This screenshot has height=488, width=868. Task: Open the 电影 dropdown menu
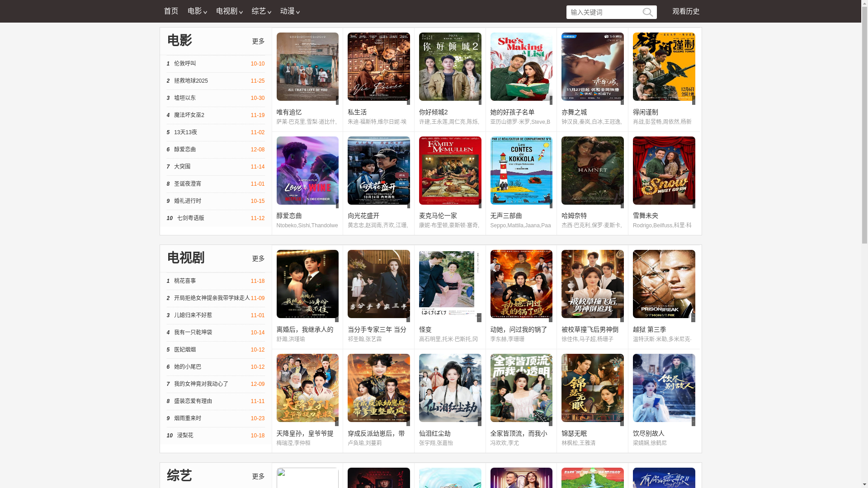coord(197,11)
